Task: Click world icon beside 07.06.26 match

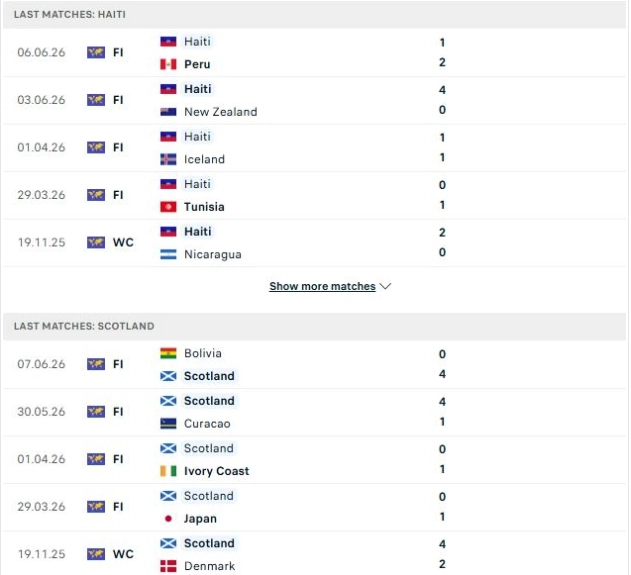Action: coord(96,364)
